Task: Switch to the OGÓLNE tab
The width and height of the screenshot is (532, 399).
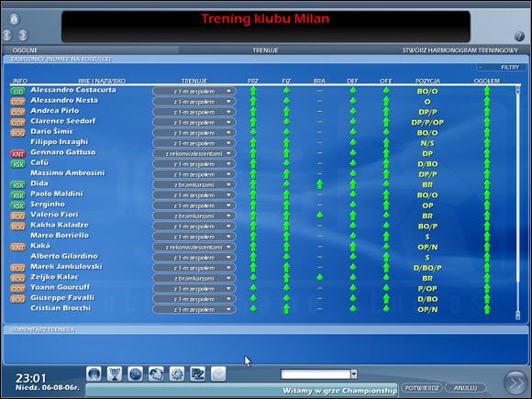Action: (25, 50)
